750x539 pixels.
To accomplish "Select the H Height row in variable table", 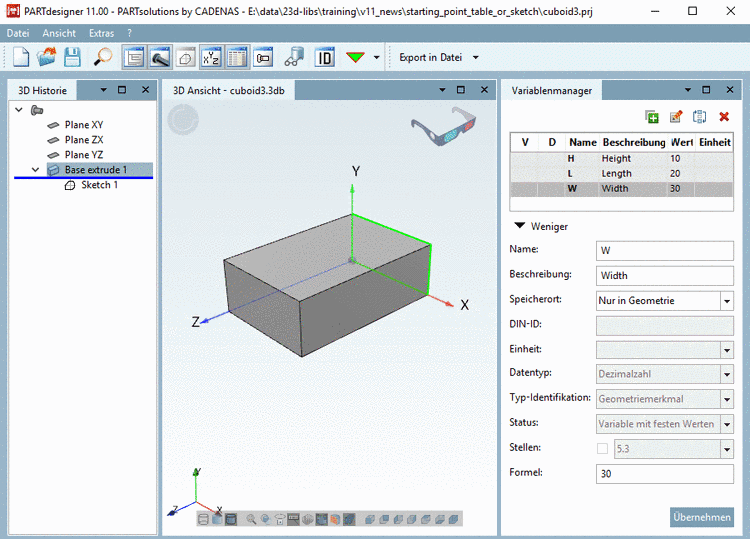I will (x=621, y=158).
